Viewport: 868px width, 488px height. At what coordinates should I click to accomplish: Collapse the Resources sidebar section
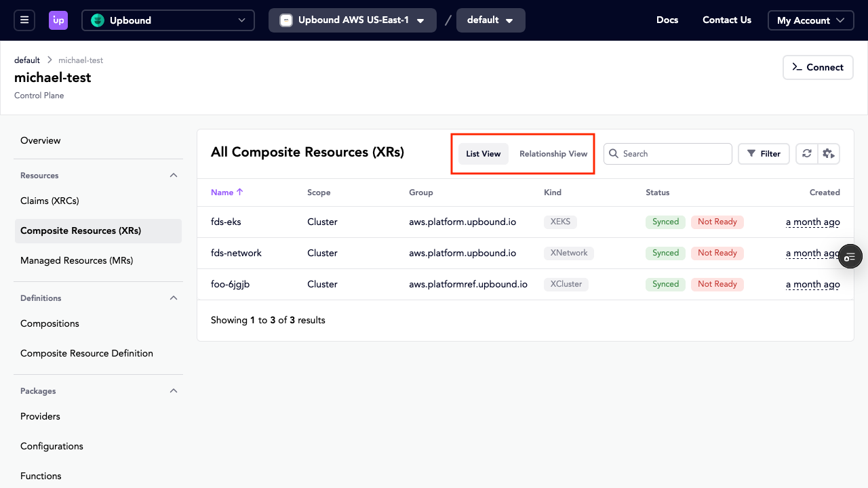point(174,176)
